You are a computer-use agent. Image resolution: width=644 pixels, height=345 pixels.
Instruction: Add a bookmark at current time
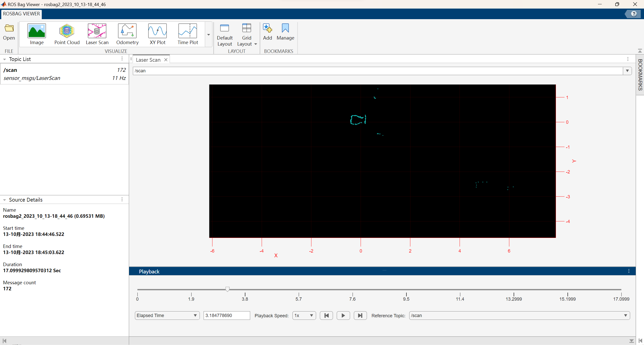[x=267, y=32]
